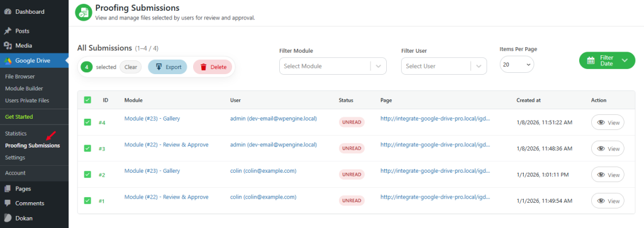Uncheck the checkbox for submission #3
Screen dimensions: 644x228
[87, 148]
